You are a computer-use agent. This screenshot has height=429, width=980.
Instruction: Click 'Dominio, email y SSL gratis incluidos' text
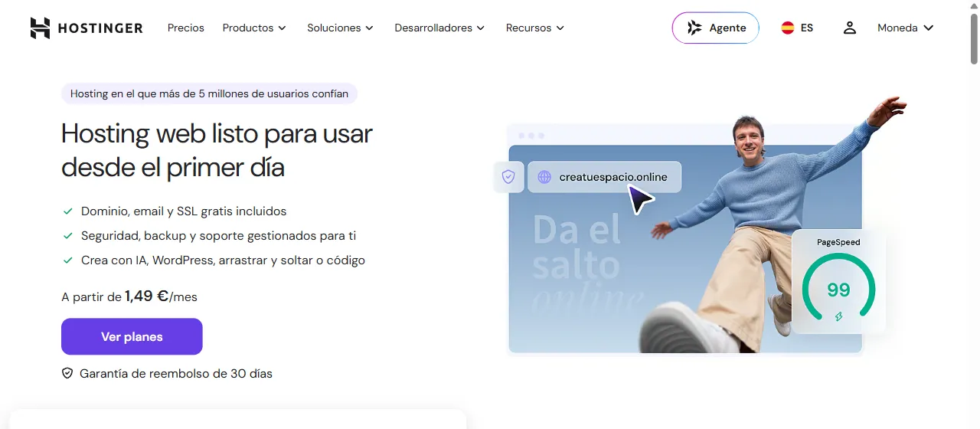[184, 211]
